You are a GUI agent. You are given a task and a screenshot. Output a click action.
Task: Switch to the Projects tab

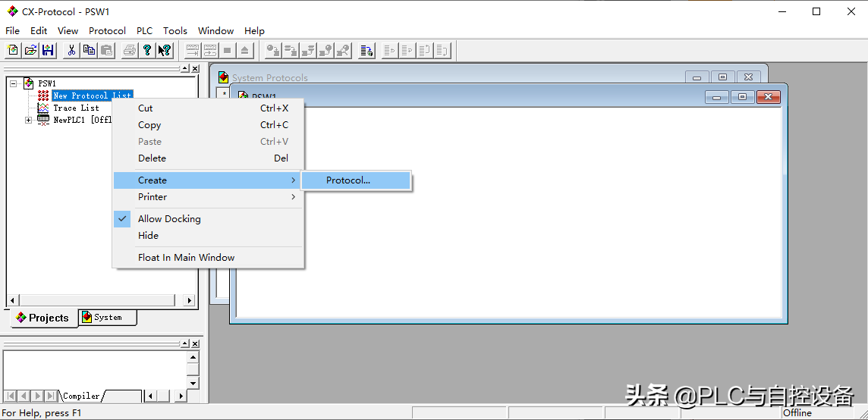pos(44,318)
